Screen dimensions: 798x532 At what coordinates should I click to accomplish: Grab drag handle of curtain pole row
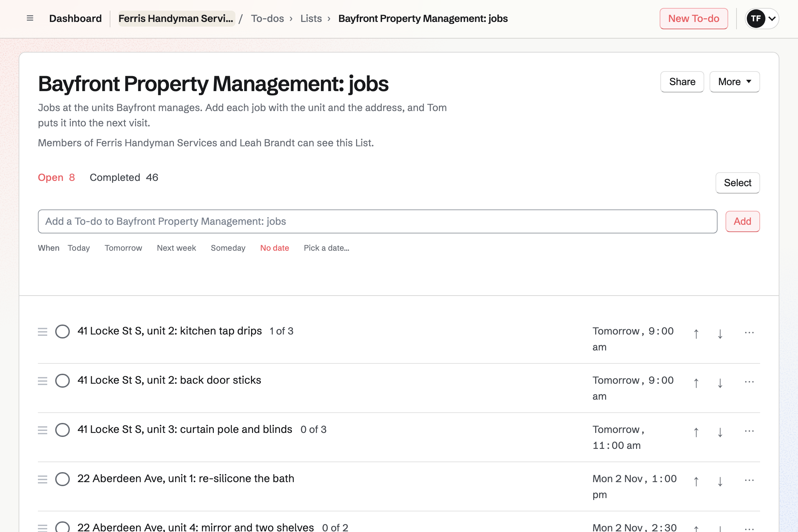43,430
